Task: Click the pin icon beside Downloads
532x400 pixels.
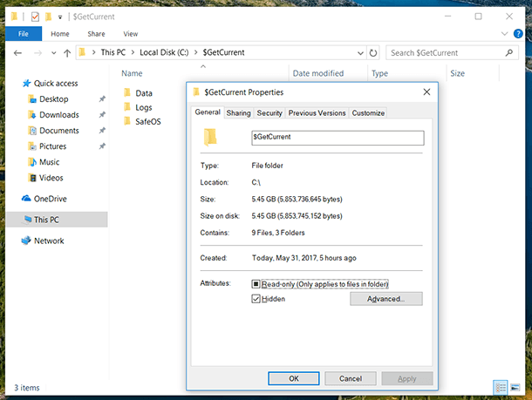Action: pos(102,114)
